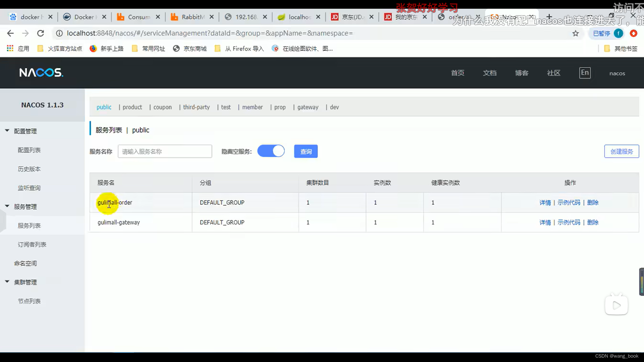Close the docker tab

pyautogui.click(x=50, y=17)
